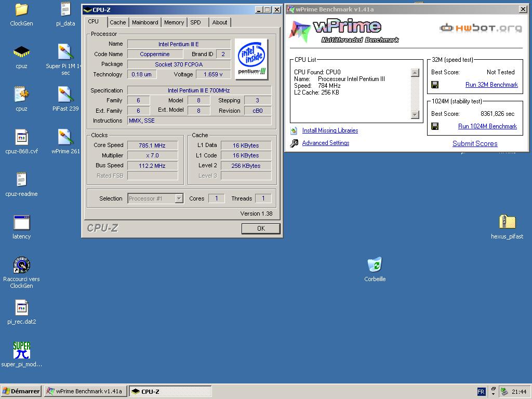Click the taskbar clock showing 21:44
This screenshot has height=399, width=532.
[x=519, y=392]
